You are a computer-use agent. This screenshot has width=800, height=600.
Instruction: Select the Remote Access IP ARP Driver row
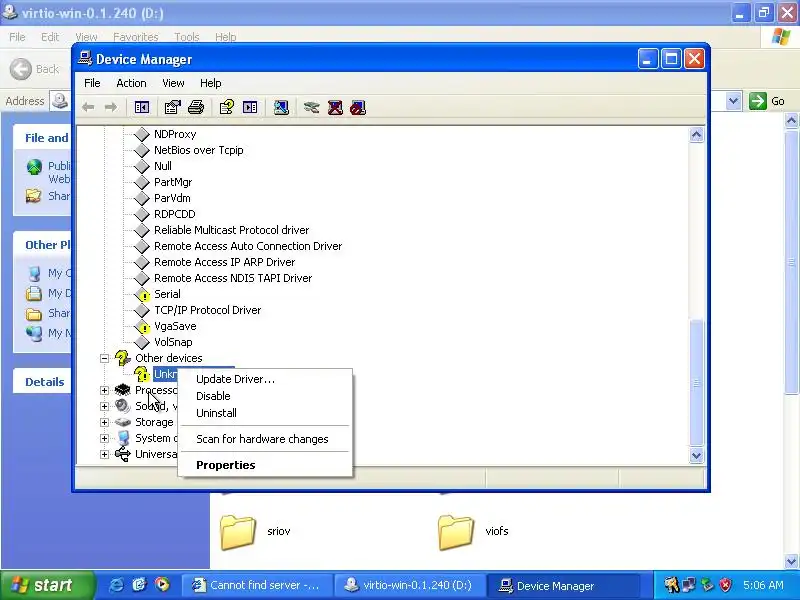(x=224, y=262)
